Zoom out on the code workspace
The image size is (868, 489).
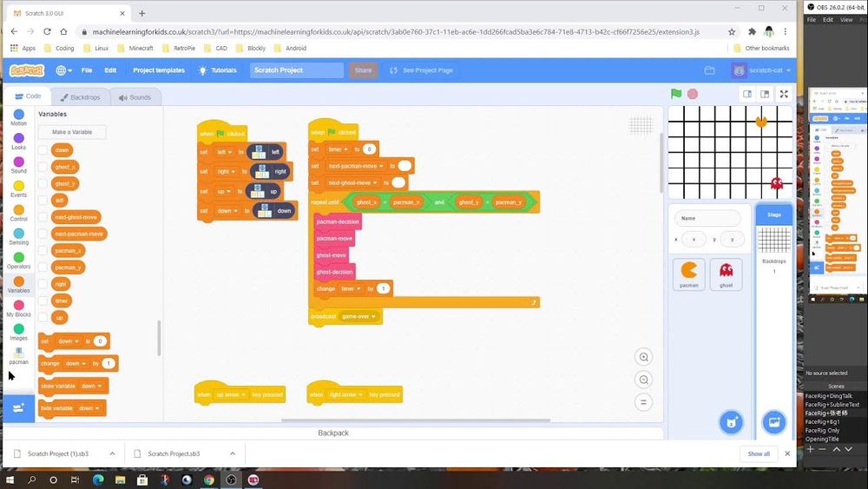[643, 380]
